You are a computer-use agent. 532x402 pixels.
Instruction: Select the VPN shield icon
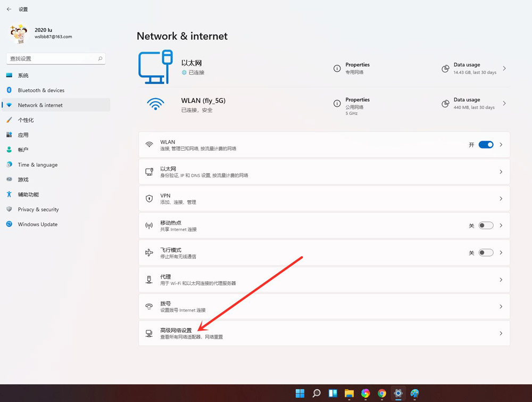point(149,198)
